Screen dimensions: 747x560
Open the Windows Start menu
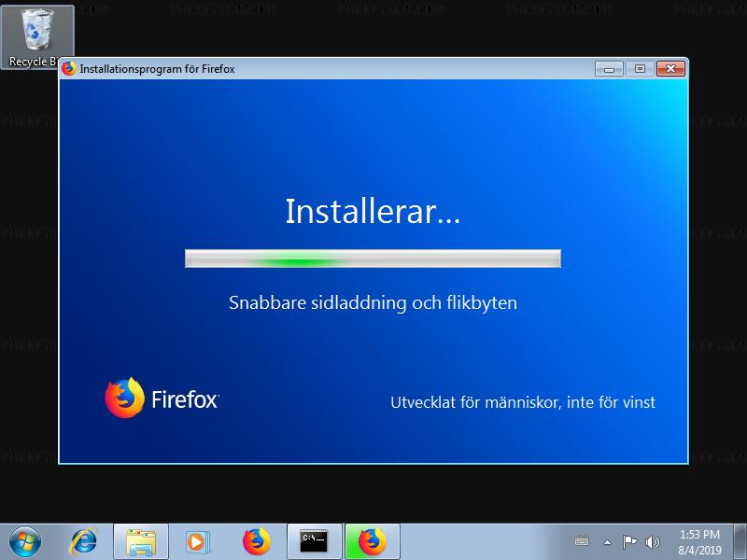pos(25,541)
